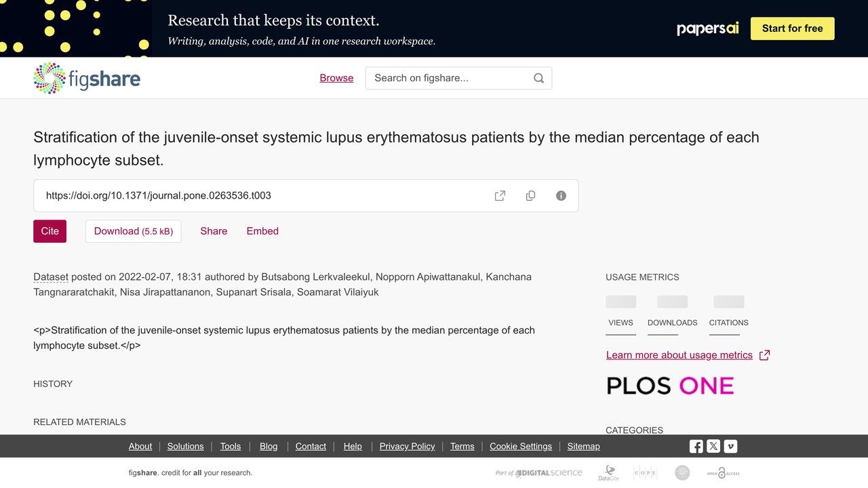Open the figshare logo homepage

pyautogui.click(x=87, y=78)
